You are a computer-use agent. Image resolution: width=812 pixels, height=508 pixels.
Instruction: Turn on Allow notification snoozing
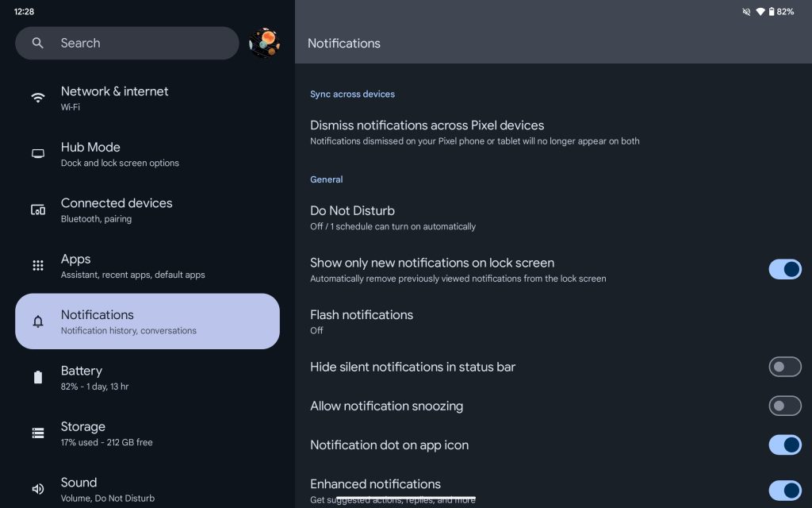coord(784,406)
